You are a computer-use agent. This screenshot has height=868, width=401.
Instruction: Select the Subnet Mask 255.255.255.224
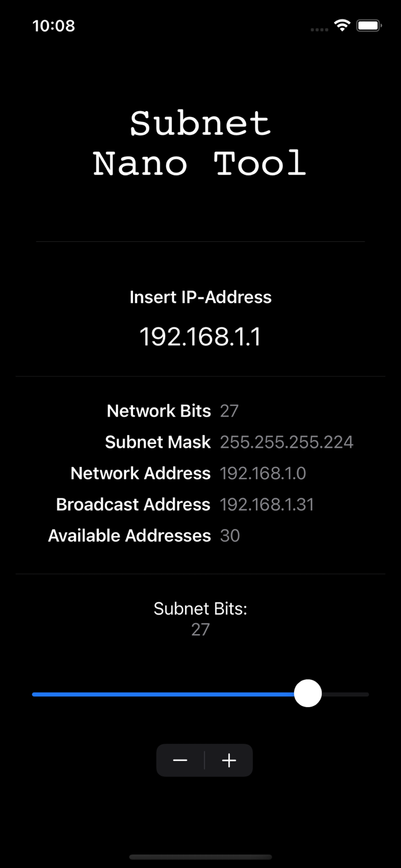(x=286, y=442)
